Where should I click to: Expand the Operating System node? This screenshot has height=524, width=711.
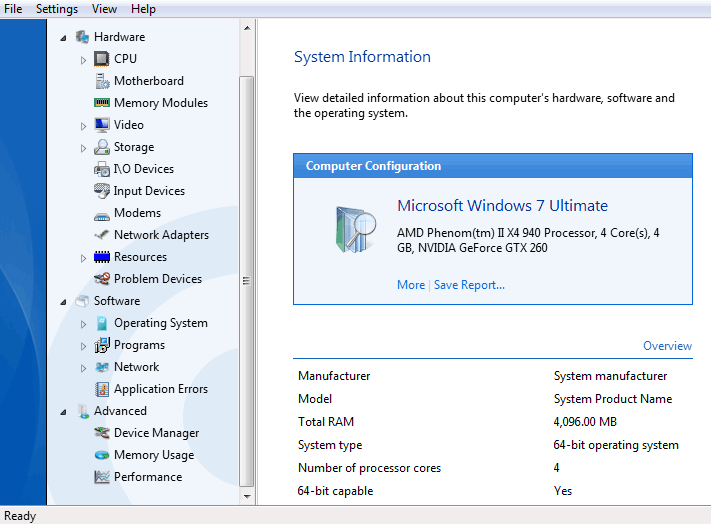(84, 324)
